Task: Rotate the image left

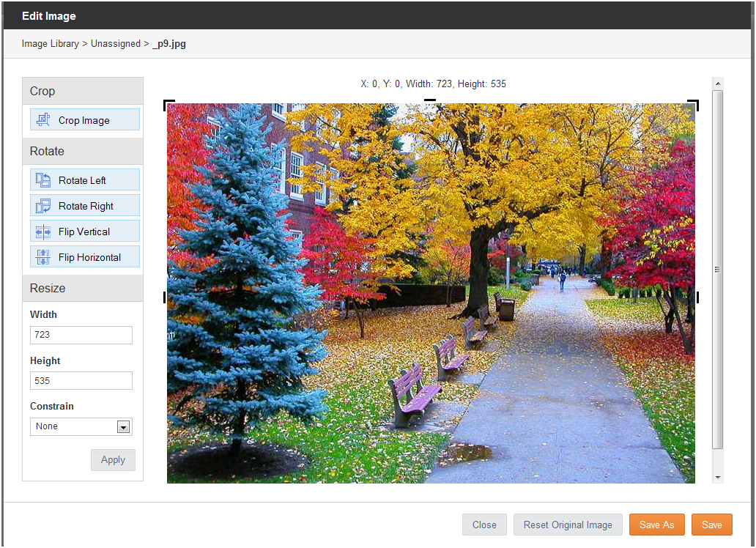Action: click(x=85, y=180)
